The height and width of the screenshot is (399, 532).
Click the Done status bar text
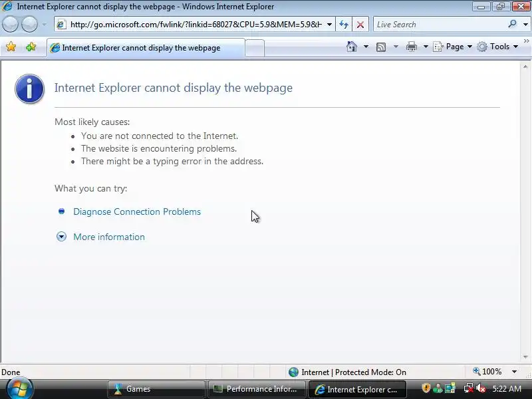pos(11,372)
